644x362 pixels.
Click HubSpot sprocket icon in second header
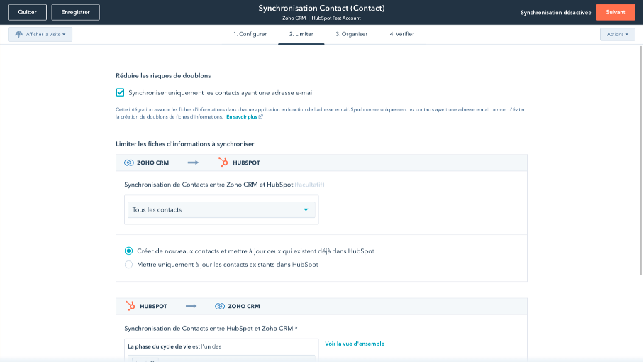coord(130,306)
